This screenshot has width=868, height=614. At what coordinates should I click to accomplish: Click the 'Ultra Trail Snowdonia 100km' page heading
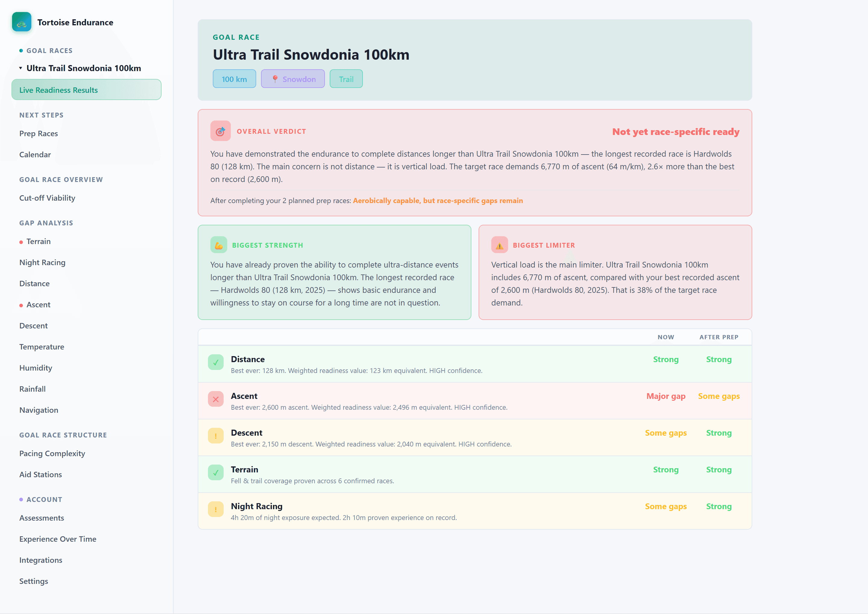coord(311,55)
